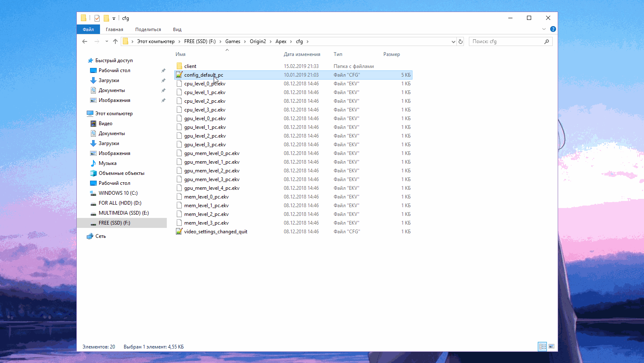This screenshot has width=644, height=363.
Task: Select the video_settings_changed_quit file icon
Action: coord(179,232)
